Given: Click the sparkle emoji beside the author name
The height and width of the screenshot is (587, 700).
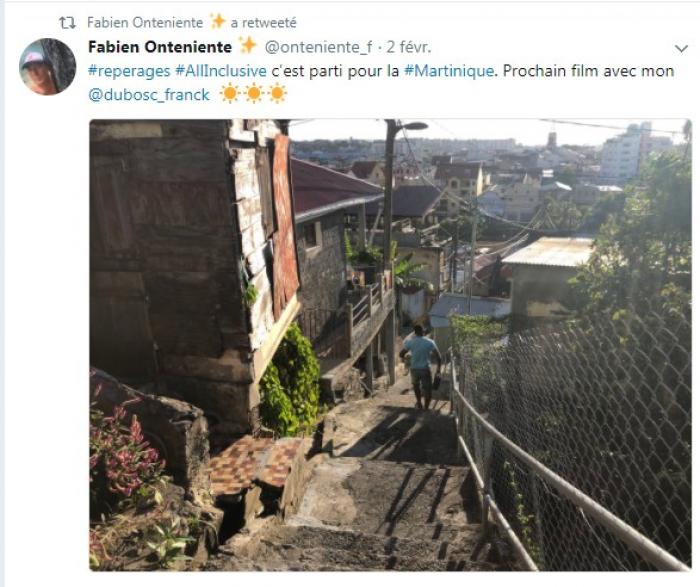Looking at the screenshot, I should click(x=247, y=46).
